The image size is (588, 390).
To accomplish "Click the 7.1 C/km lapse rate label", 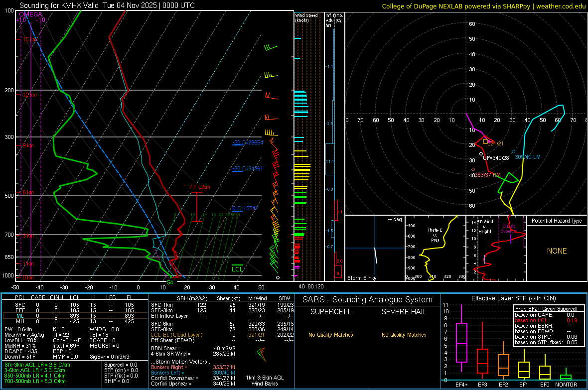I will pos(199,187).
